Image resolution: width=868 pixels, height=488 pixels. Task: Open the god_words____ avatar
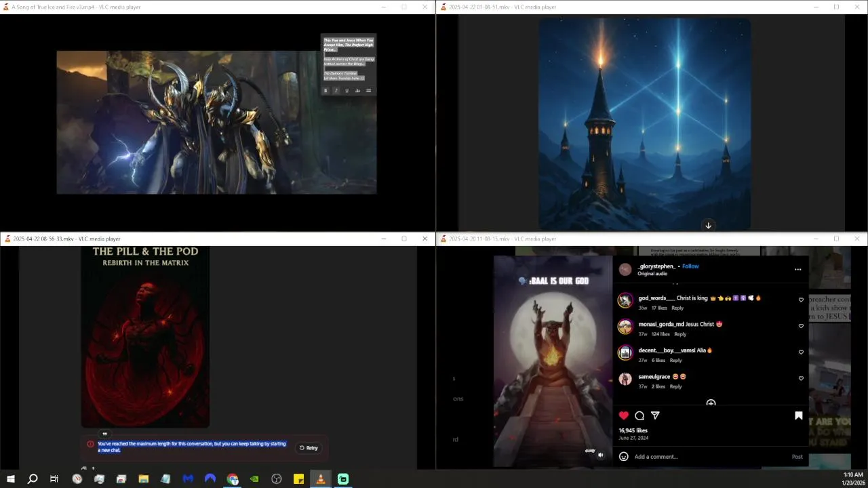[625, 300]
